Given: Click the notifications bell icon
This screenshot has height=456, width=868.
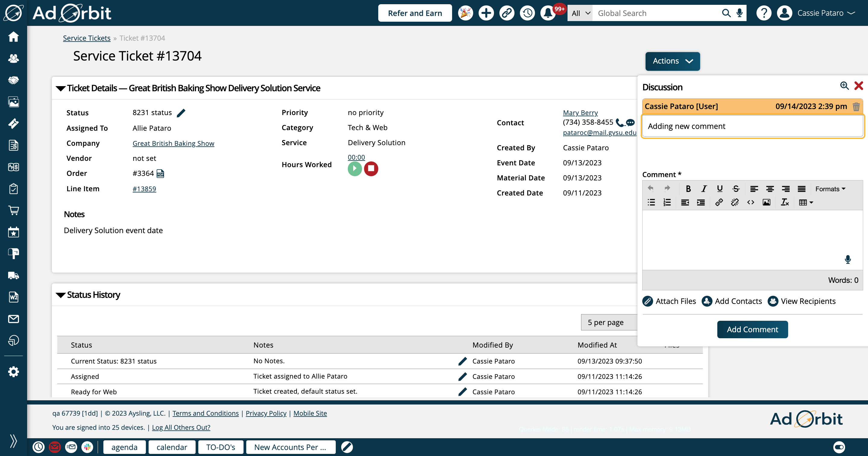Looking at the screenshot, I should 548,13.
